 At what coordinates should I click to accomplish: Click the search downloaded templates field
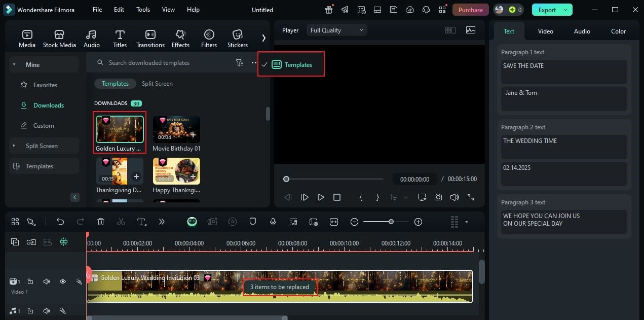[162, 63]
